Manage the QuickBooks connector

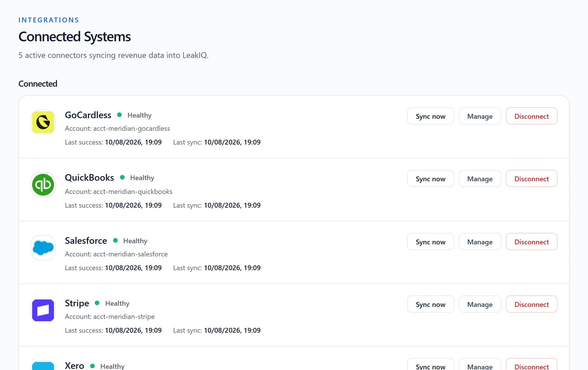pos(480,179)
